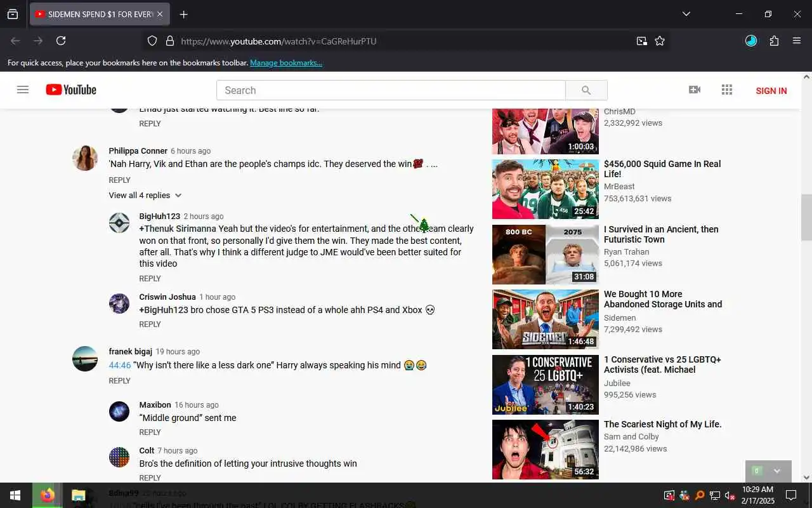The height and width of the screenshot is (508, 812).
Task: Open Colt's profile avatar
Action: pyautogui.click(x=119, y=457)
